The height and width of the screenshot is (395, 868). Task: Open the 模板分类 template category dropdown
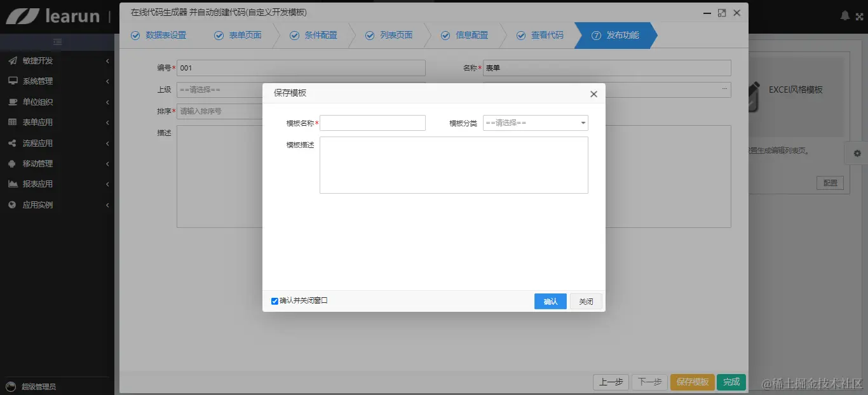click(x=534, y=123)
